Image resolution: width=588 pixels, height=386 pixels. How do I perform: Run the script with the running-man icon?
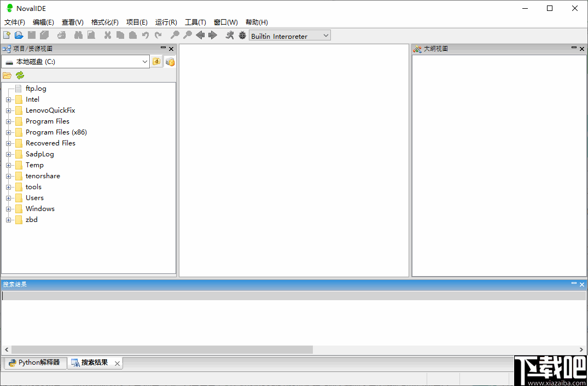tap(230, 35)
